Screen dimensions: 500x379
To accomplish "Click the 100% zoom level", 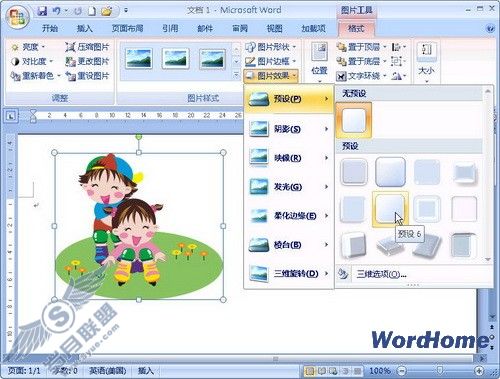I will point(379,371).
